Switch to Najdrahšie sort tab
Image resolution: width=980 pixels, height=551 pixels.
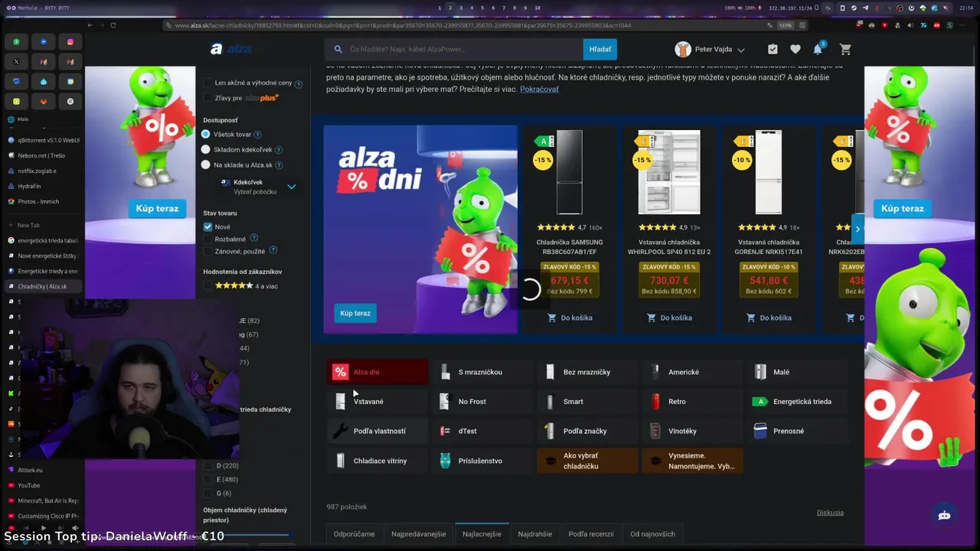(534, 534)
